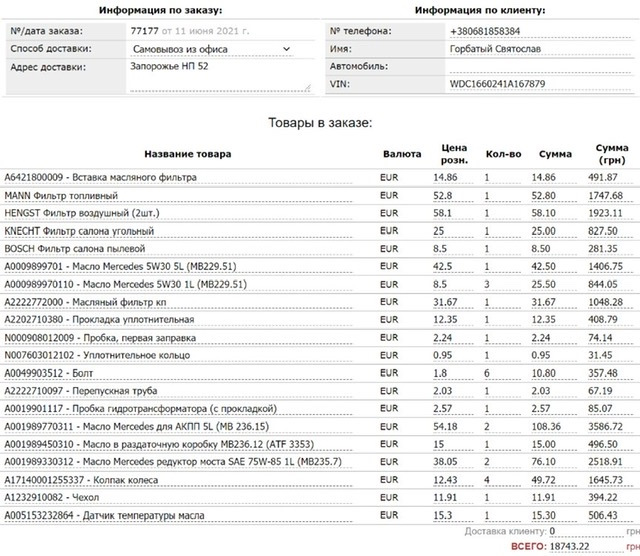The image size is (640, 556).
Task: Click the 'Название товара' column header
Action: [x=188, y=154]
